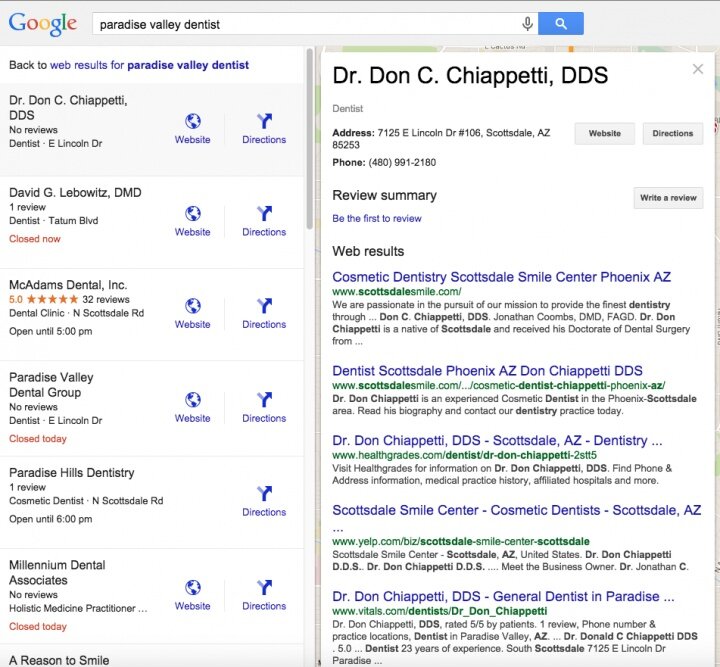Click the blue magnifier search button
This screenshot has width=720, height=667.
[561, 23]
